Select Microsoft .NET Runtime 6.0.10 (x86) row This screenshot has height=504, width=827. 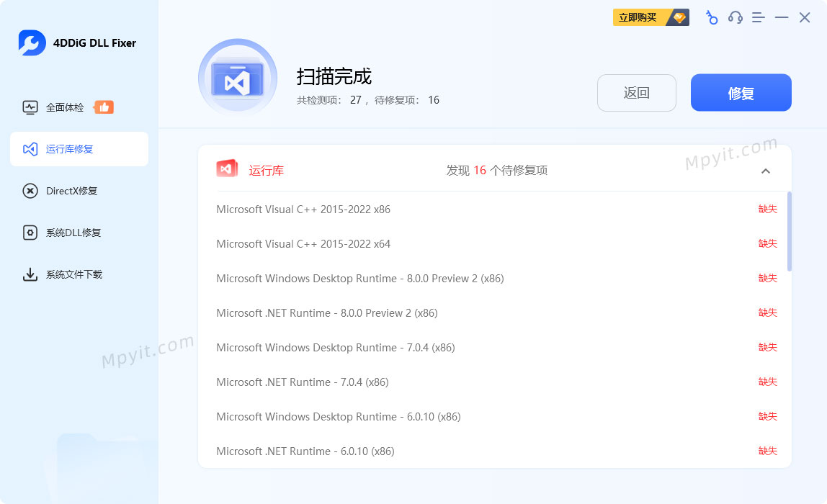point(496,451)
